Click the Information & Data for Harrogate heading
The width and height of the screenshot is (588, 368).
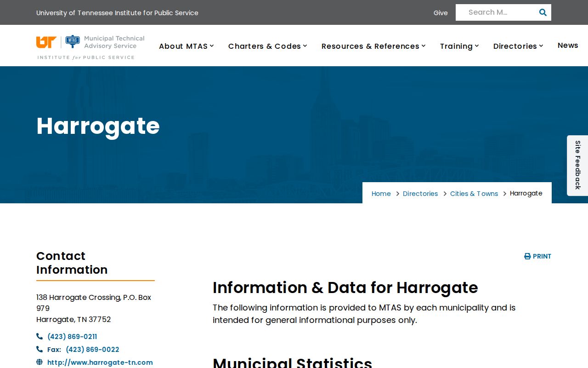click(345, 287)
